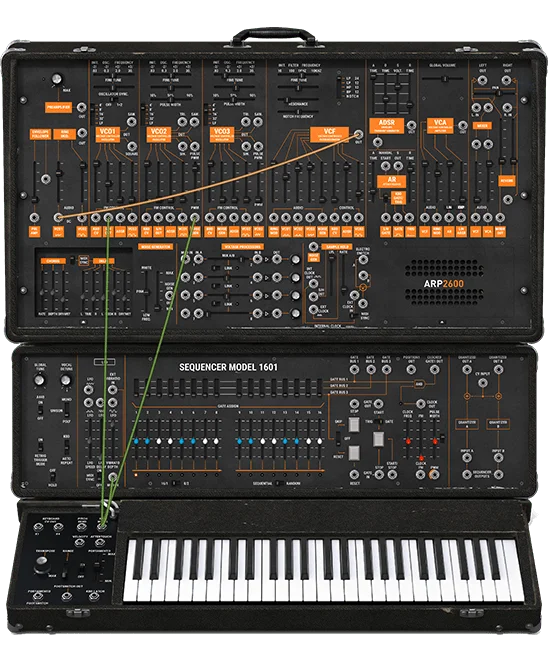This screenshot has height=662, width=548.
Task: Adjust the VCF NOTCH FREQUENCY slider
Action: tap(298, 112)
